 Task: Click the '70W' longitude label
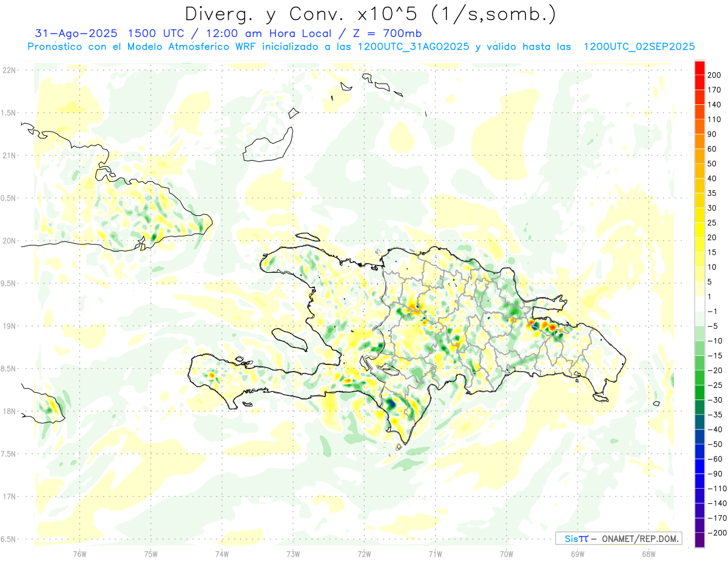pos(507,554)
